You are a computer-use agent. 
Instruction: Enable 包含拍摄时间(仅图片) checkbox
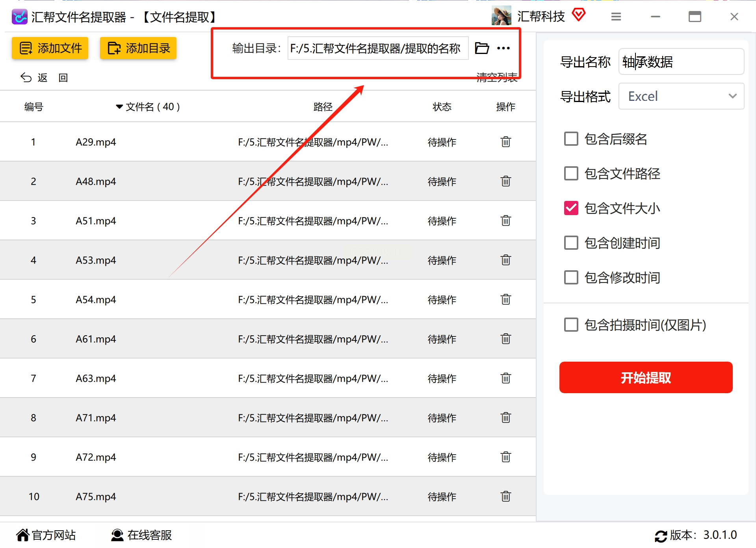coord(571,325)
